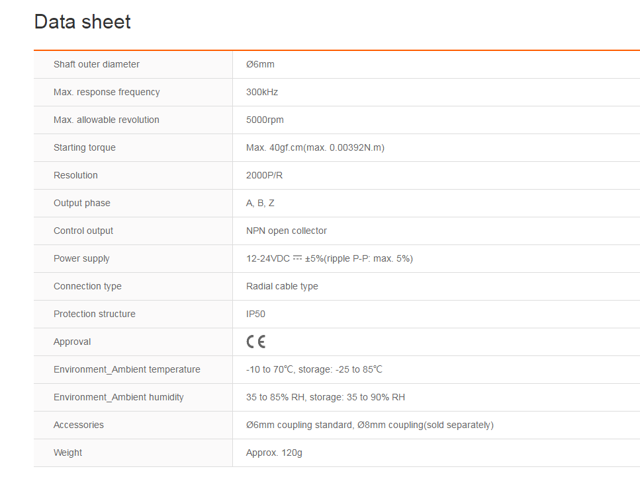
Task: Select the Environment_Ambient temperature label
Action: tap(127, 369)
